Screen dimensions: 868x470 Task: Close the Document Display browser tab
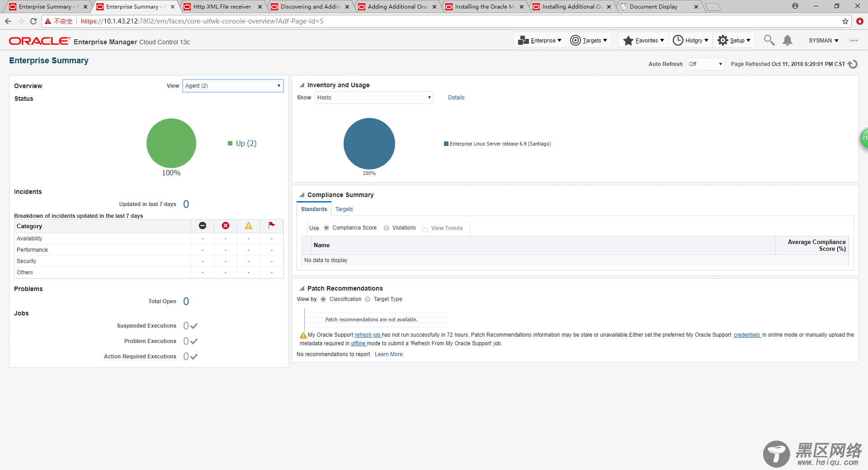(x=696, y=7)
